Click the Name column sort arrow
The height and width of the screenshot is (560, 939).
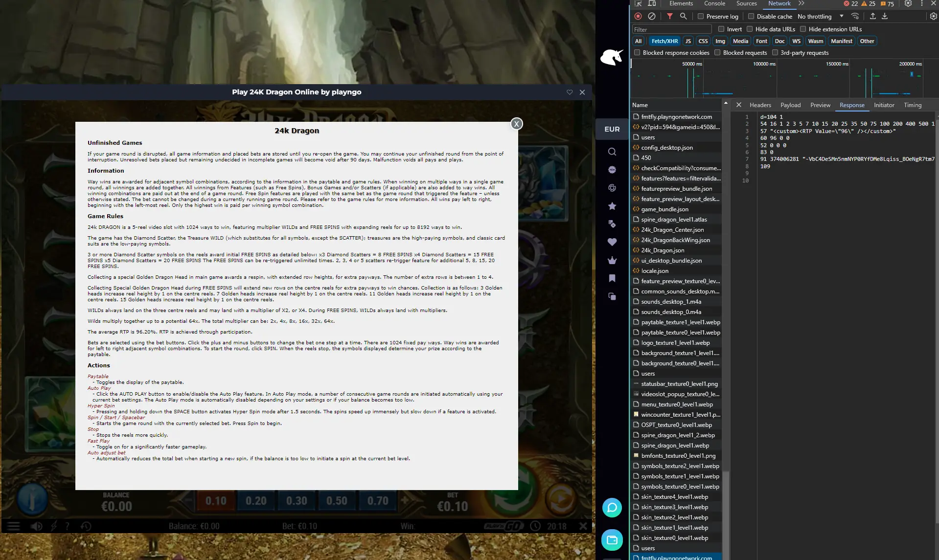coord(726,103)
